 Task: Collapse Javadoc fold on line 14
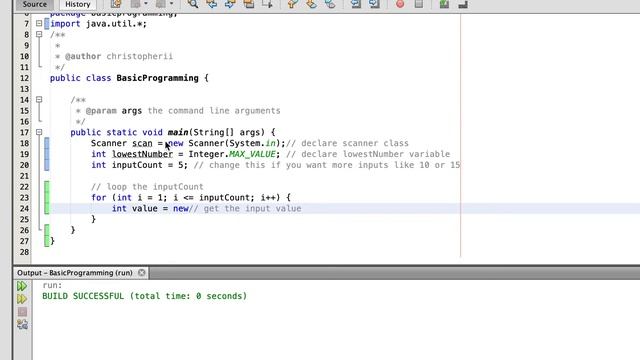[x=39, y=100]
